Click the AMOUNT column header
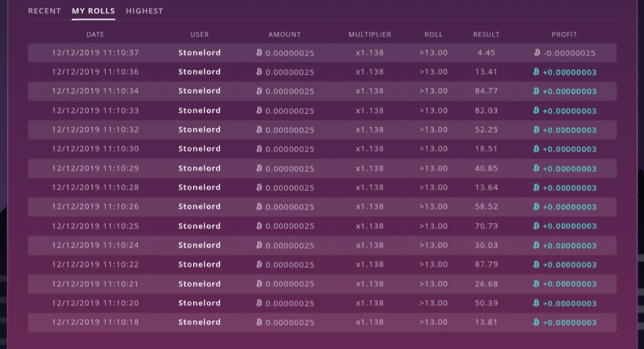644x349 pixels. tap(284, 35)
